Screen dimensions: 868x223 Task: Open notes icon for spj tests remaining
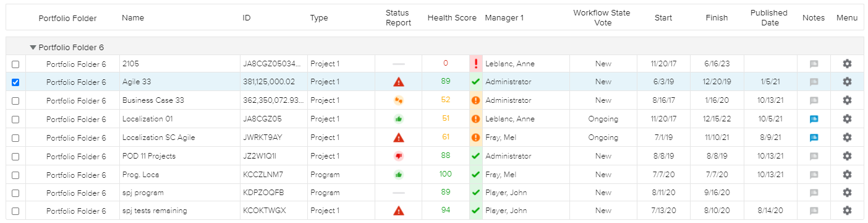(814, 211)
